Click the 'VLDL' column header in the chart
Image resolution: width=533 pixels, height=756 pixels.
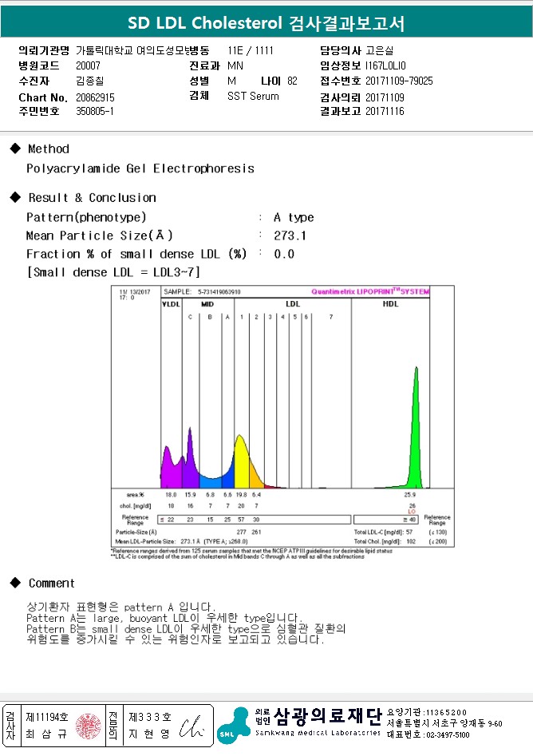[x=171, y=303]
